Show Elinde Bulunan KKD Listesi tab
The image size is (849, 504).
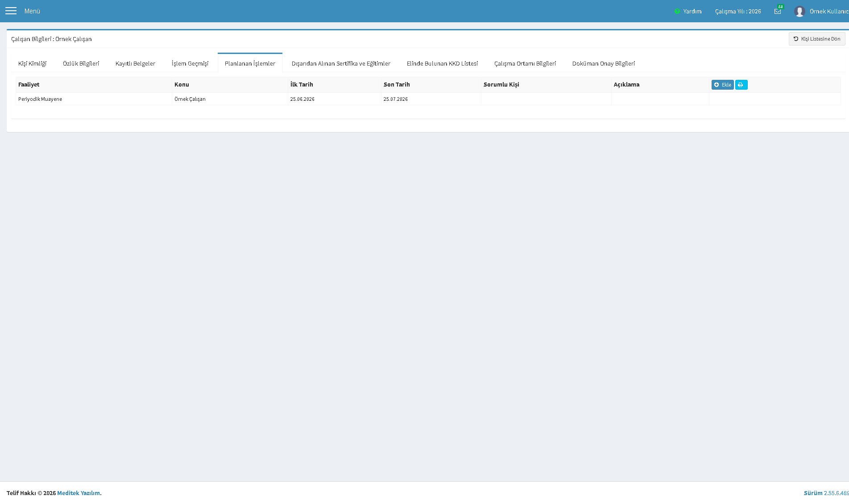442,63
